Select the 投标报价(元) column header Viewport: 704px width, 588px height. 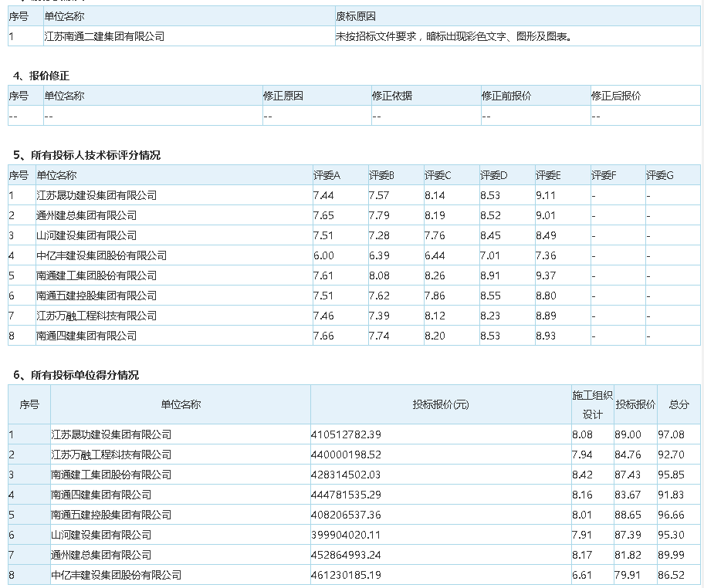coord(441,405)
